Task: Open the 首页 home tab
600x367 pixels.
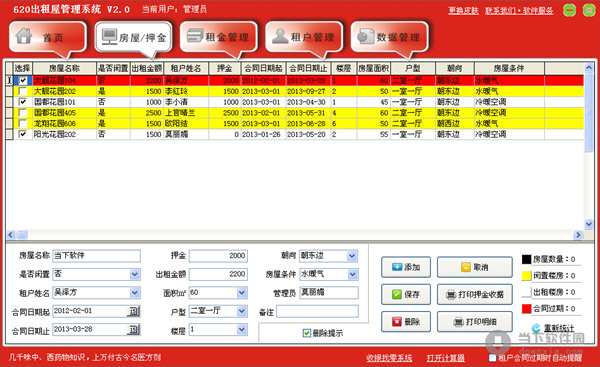Action: 48,37
